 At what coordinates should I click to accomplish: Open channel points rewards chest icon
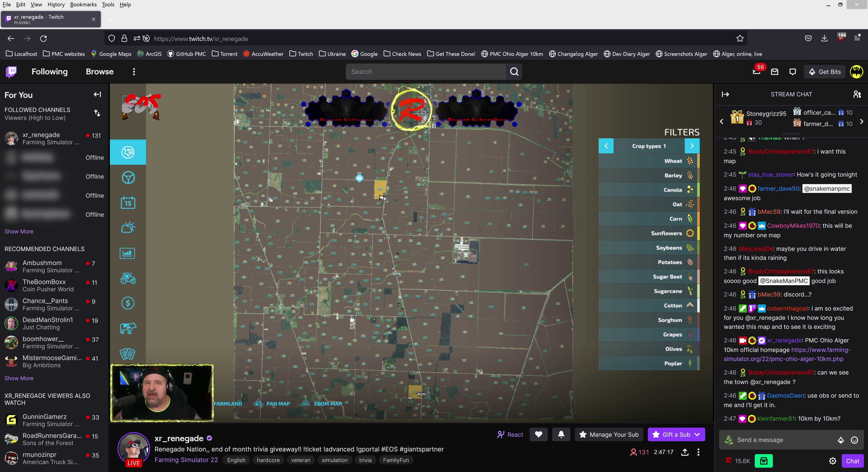(764, 461)
